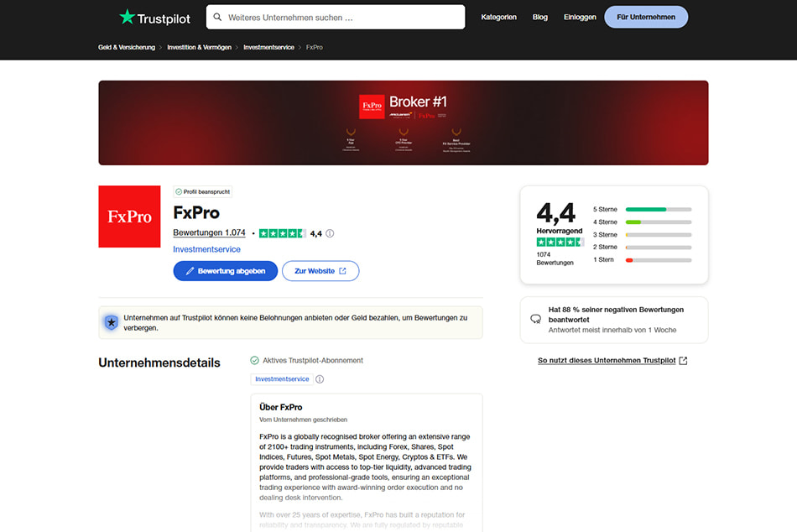Screen dimensions: 797x532
Task: Open the blue Investmentservice category link
Action: [206, 249]
